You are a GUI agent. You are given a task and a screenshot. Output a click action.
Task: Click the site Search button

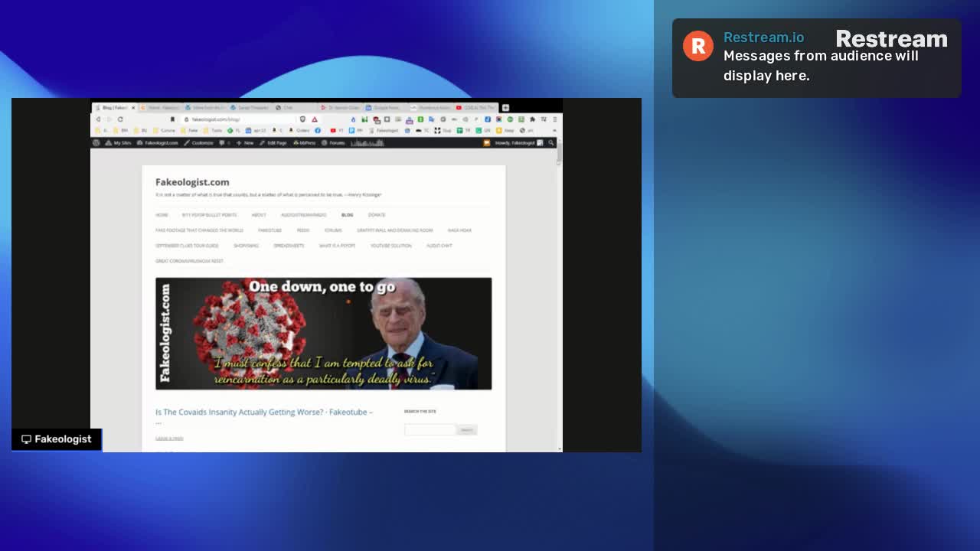(x=467, y=430)
